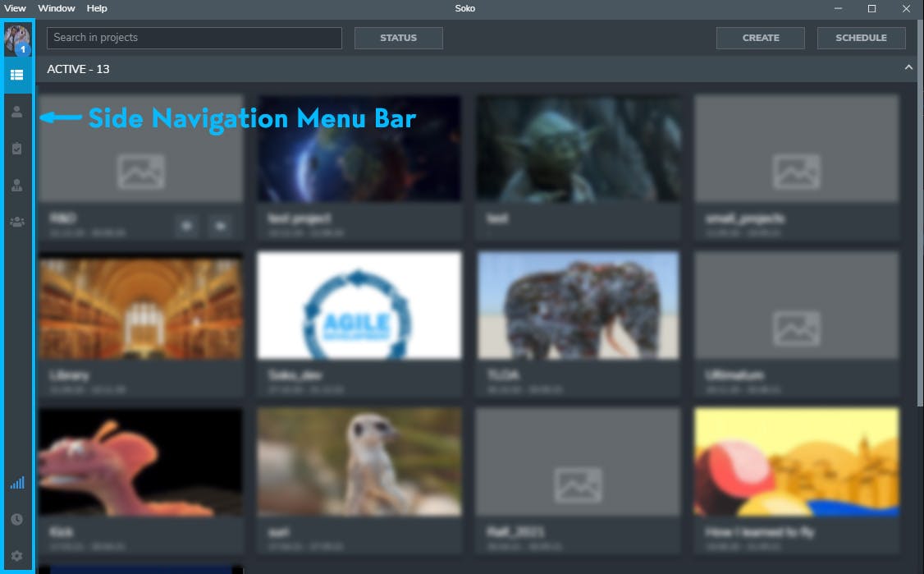
Task: Open the Window menu
Action: click(x=56, y=8)
